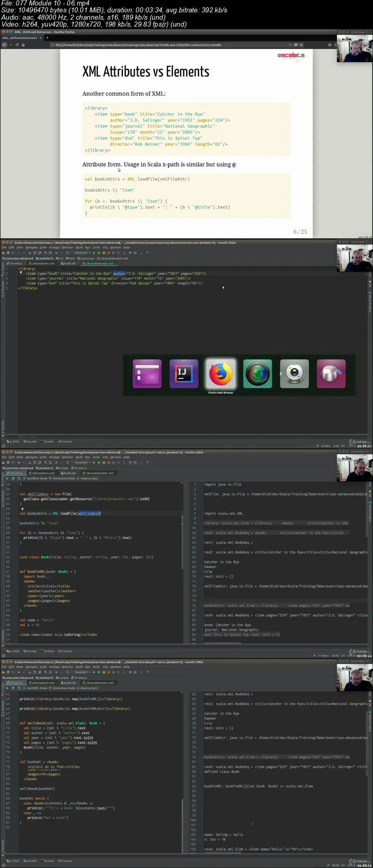Click toolbar Run in booksAttrs IntelliJ window

pyautogui.click(x=94, y=462)
